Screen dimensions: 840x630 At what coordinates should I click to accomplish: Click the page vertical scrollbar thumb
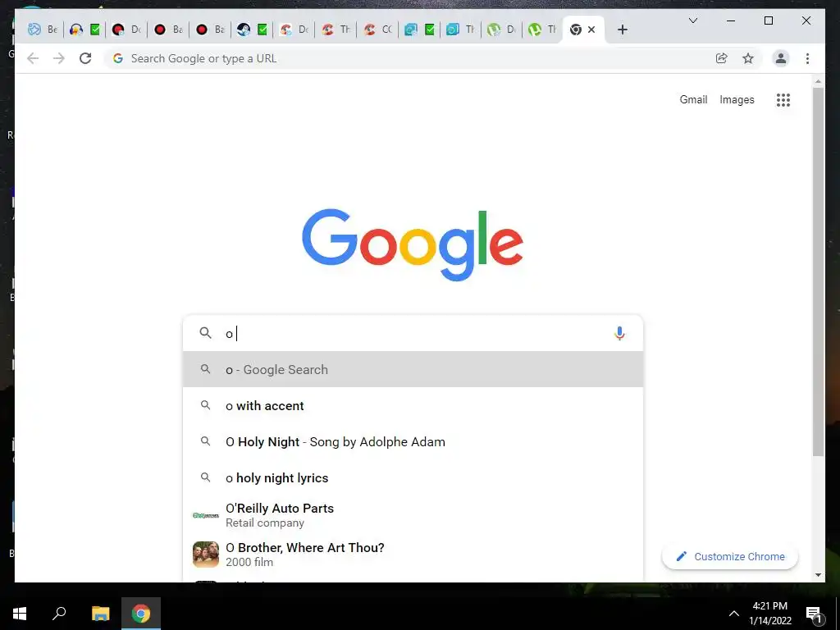[x=818, y=272]
